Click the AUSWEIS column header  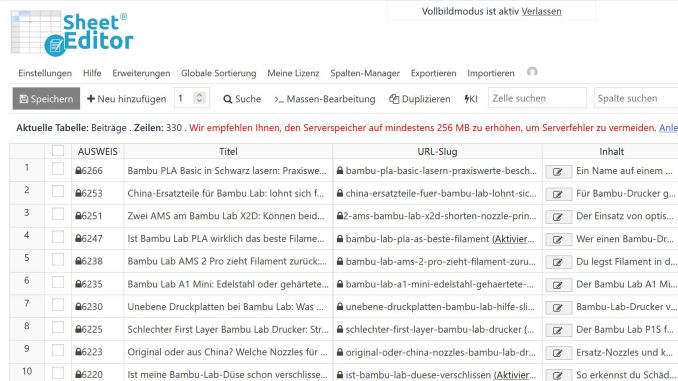pos(98,151)
